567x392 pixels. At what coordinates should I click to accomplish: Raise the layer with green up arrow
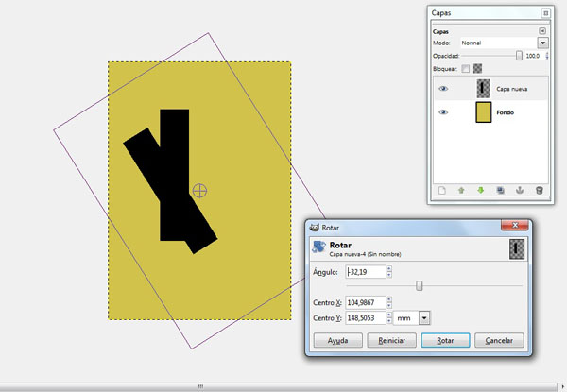(x=461, y=190)
